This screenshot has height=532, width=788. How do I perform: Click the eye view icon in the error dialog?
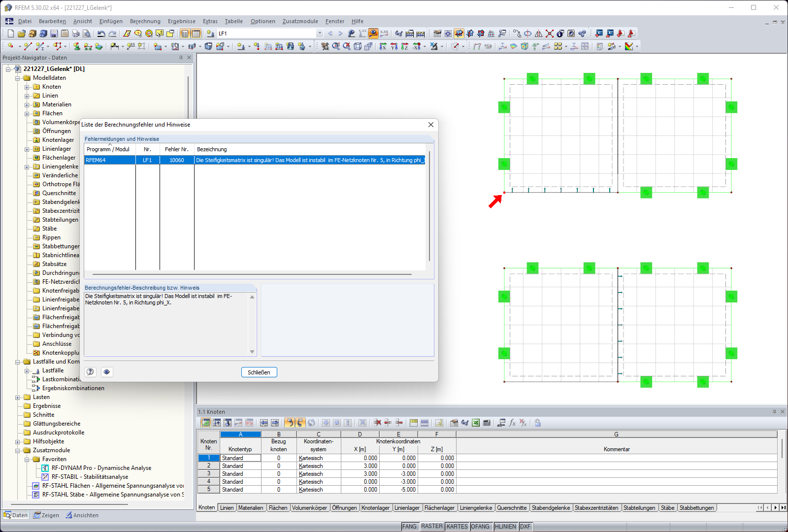click(x=106, y=372)
